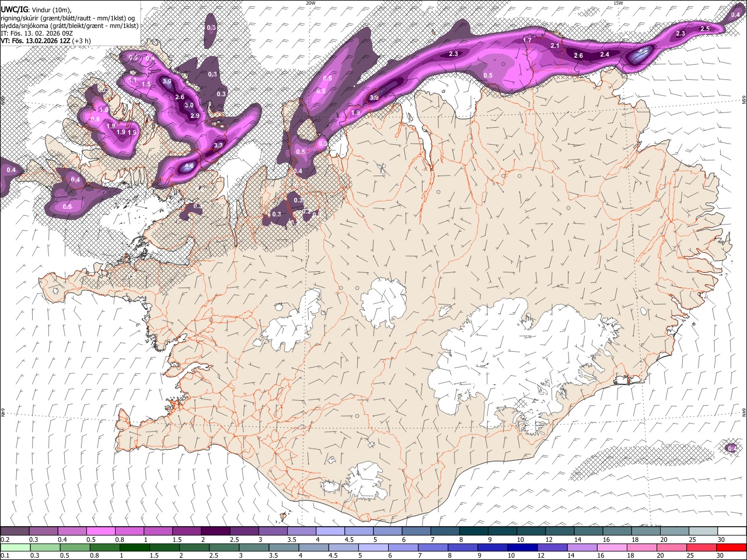This screenshot has height=560, width=747.
Task: Select the Vindur (10m) label
Action: pyautogui.click(x=51, y=10)
